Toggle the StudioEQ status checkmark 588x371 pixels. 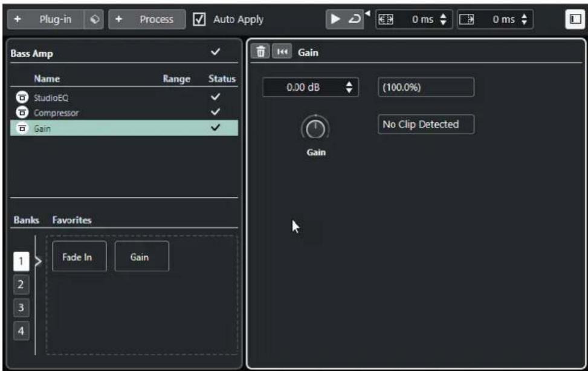point(215,97)
